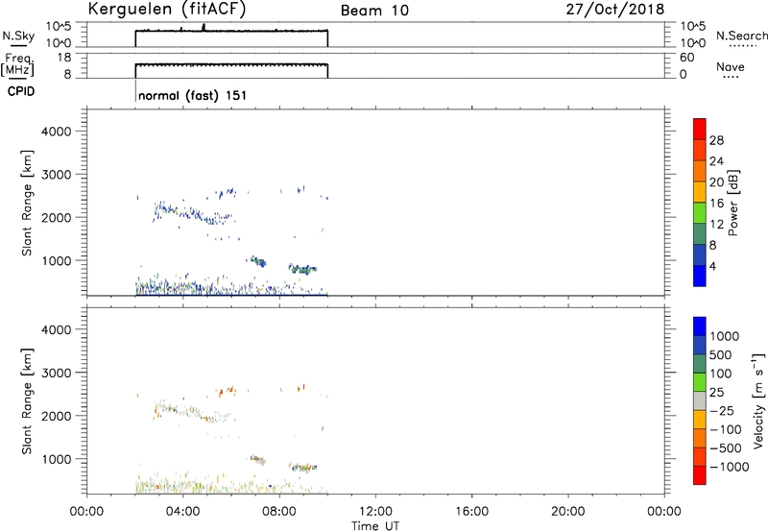This screenshot has width=768, height=532.
Task: Click the '2000' tick on velocity panel
Action: [57, 416]
